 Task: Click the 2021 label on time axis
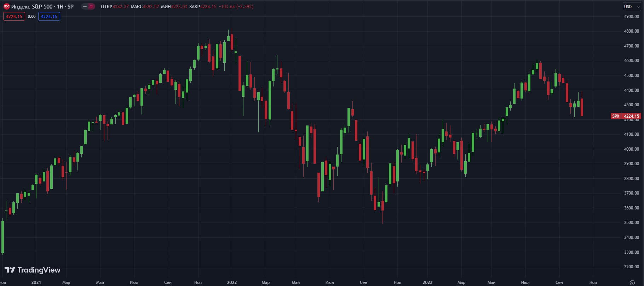(x=36, y=282)
